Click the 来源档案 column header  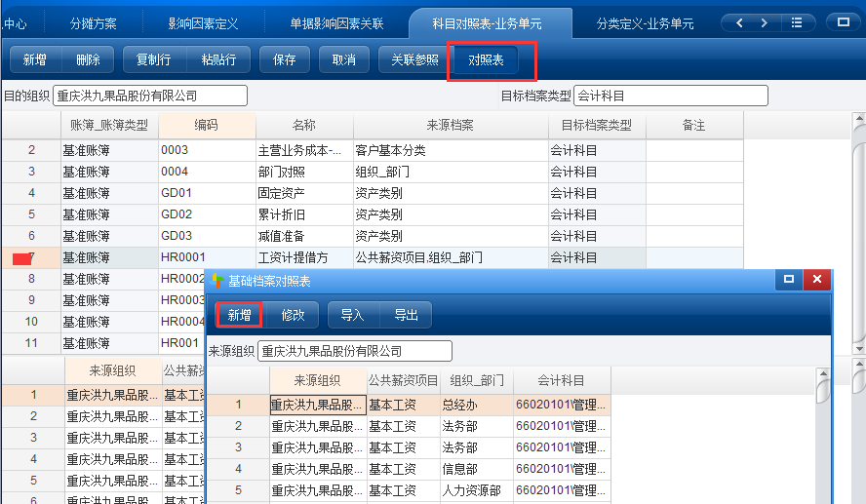click(x=451, y=126)
